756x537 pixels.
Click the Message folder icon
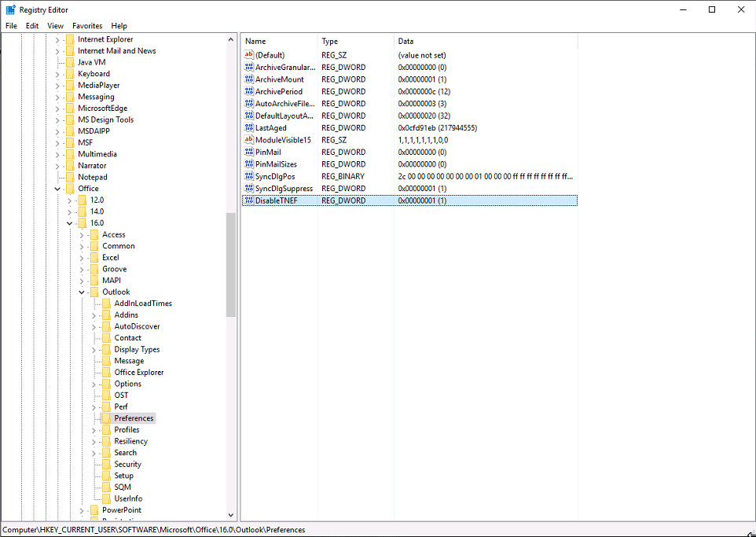106,361
